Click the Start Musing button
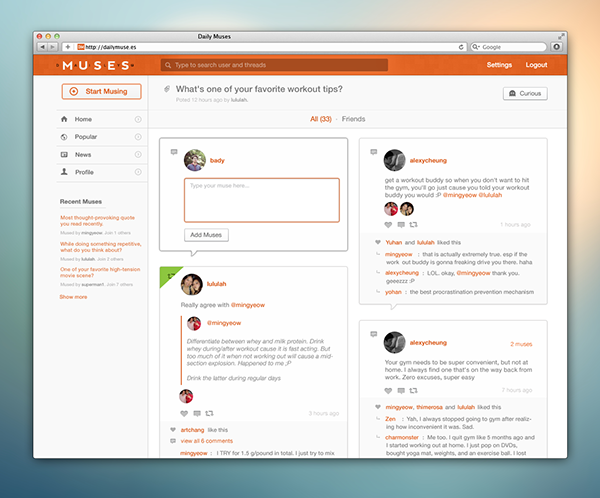 101,91
